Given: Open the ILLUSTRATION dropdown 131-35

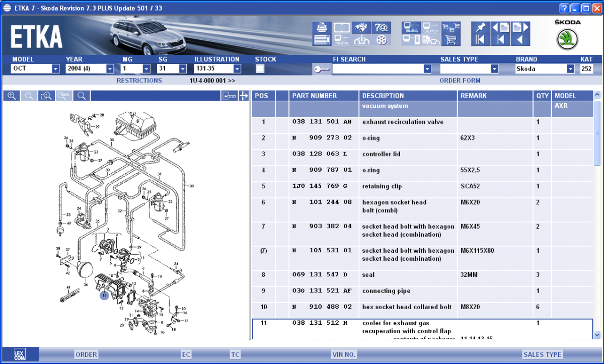Looking at the screenshot, I should pos(237,69).
